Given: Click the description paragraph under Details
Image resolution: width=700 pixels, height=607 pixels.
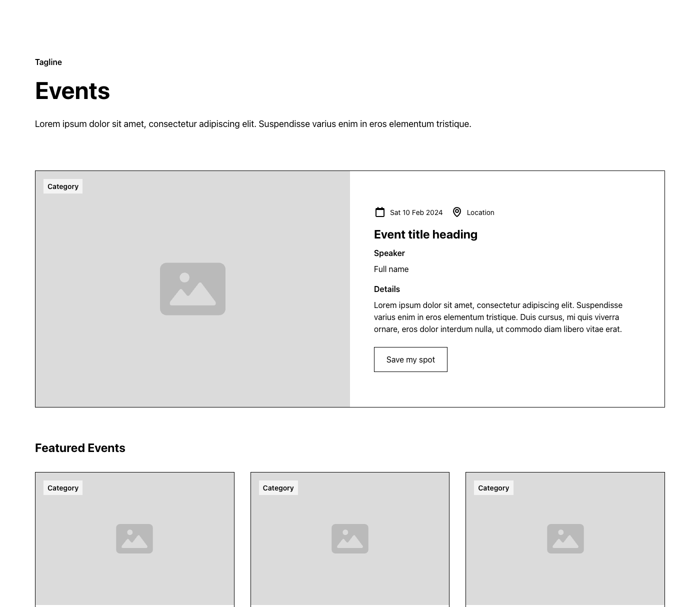Looking at the screenshot, I should [x=498, y=317].
